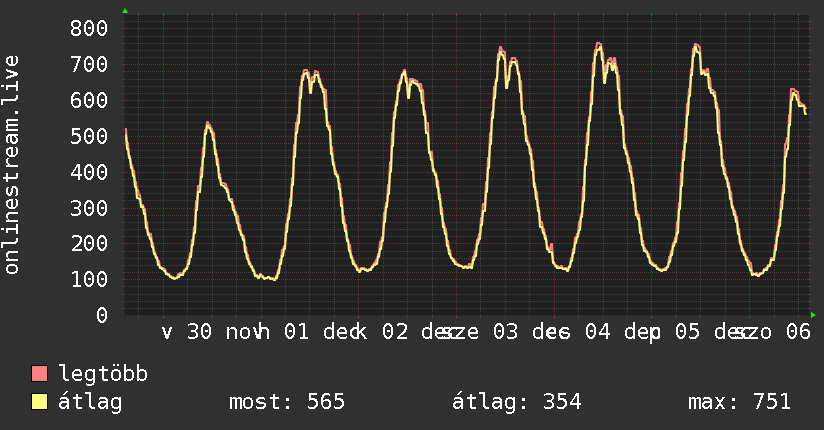Click the green arrow atop the y-axis
Screen dimensions: 824x430
coord(124,11)
